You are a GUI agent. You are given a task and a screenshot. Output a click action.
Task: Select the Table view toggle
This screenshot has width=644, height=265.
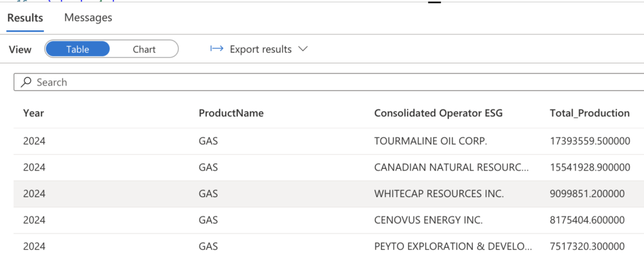coord(77,49)
